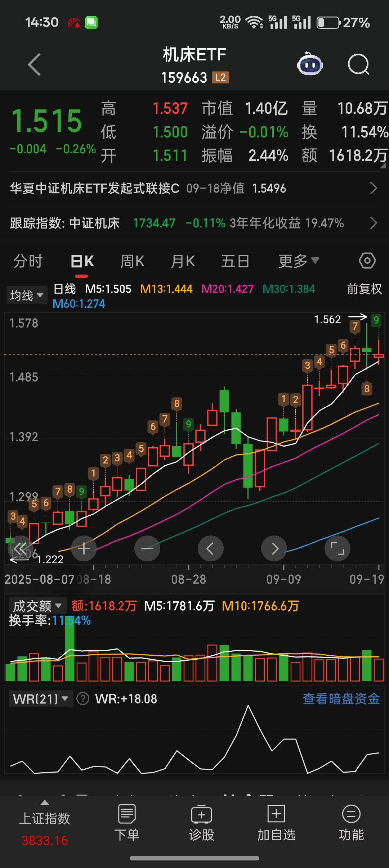Image resolution: width=389 pixels, height=868 pixels.
Task: Tap the M10:1766.6万 volume average label
Action: (260, 606)
